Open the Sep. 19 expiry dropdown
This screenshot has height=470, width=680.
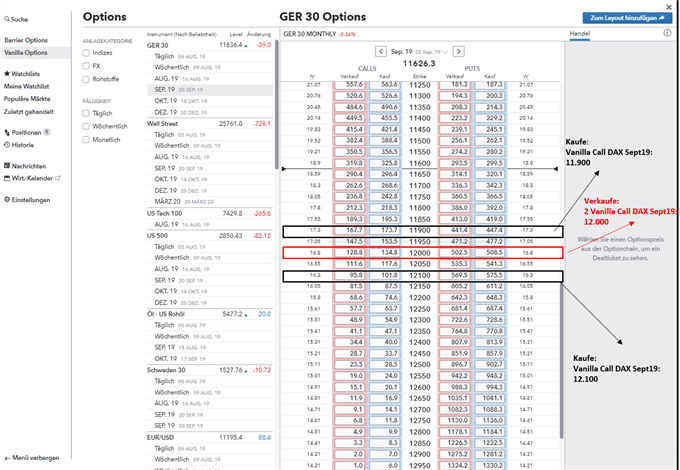(419, 52)
